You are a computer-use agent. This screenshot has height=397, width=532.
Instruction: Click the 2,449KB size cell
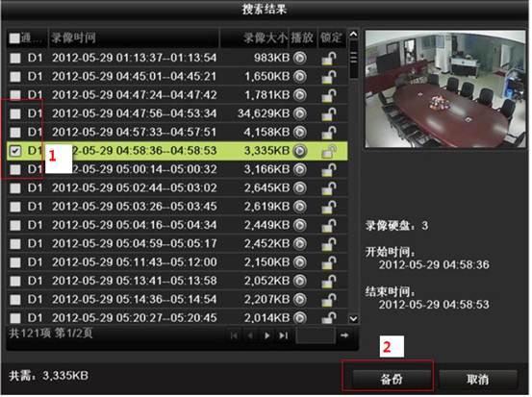click(268, 226)
